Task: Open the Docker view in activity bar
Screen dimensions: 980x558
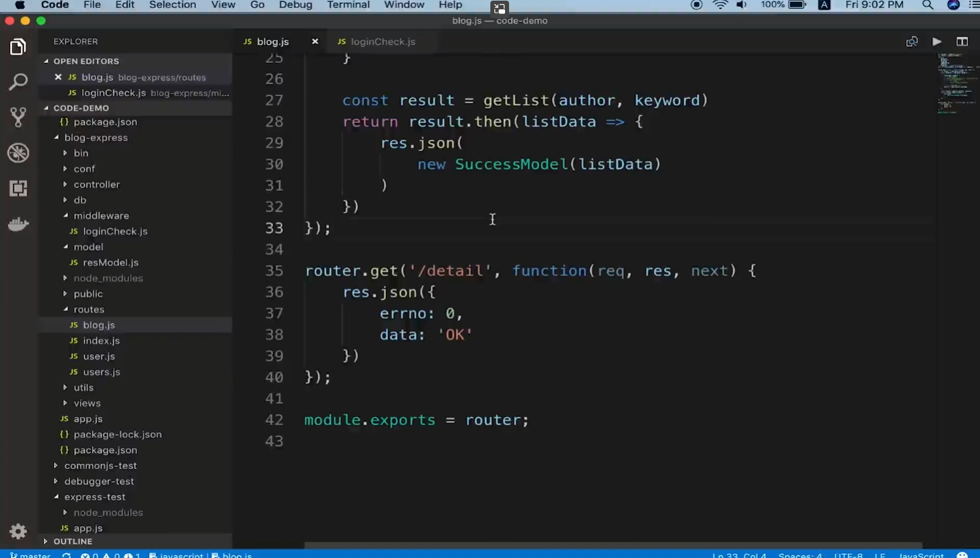Action: (x=18, y=223)
